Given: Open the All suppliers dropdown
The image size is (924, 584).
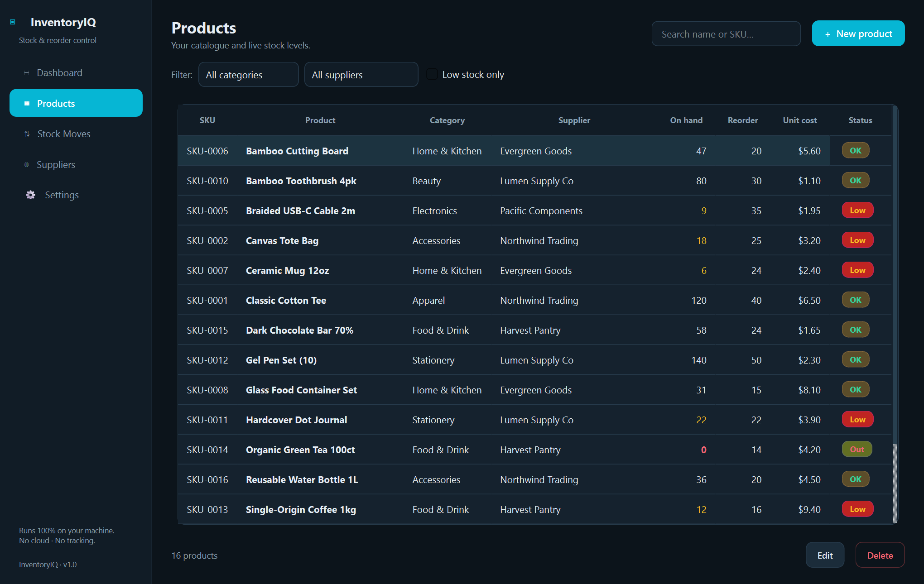Looking at the screenshot, I should tap(361, 75).
